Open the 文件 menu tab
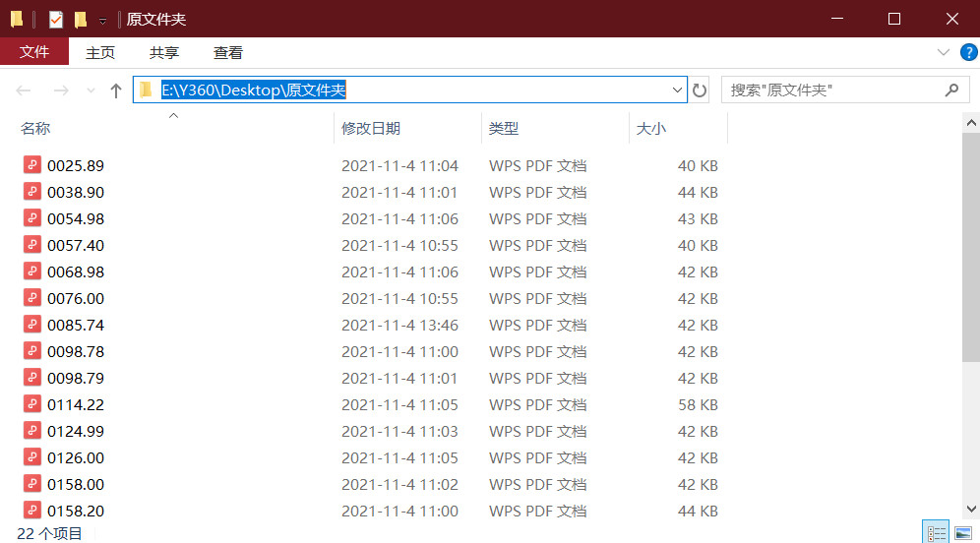Viewport: 980px width, 543px height. coord(34,52)
